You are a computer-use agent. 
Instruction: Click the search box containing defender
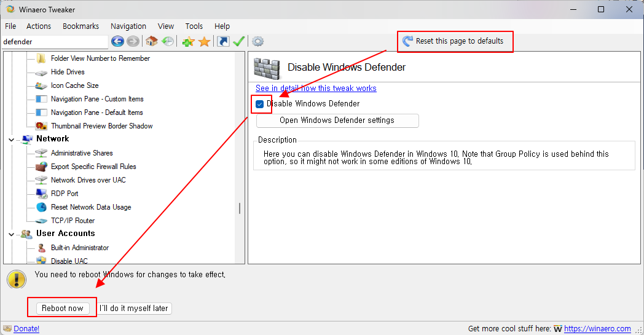pyautogui.click(x=55, y=42)
